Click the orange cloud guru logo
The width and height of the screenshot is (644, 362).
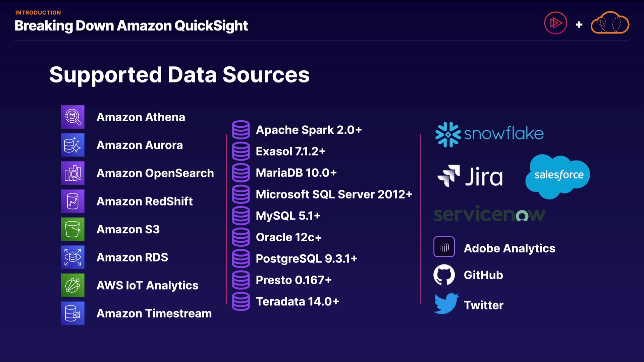(x=610, y=23)
